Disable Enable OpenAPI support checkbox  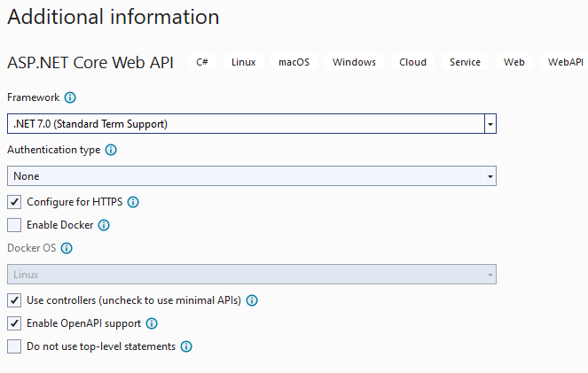pos(14,323)
